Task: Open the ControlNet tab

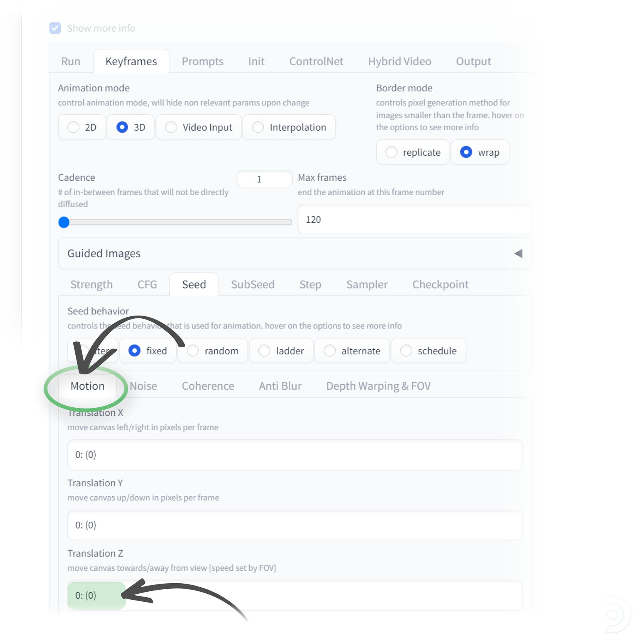Action: tap(316, 61)
